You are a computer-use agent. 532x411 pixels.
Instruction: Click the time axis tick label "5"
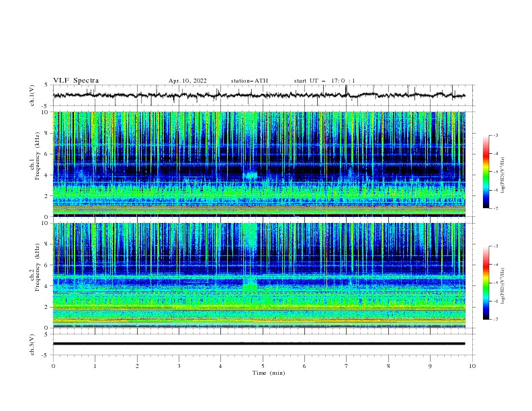pyautogui.click(x=263, y=366)
